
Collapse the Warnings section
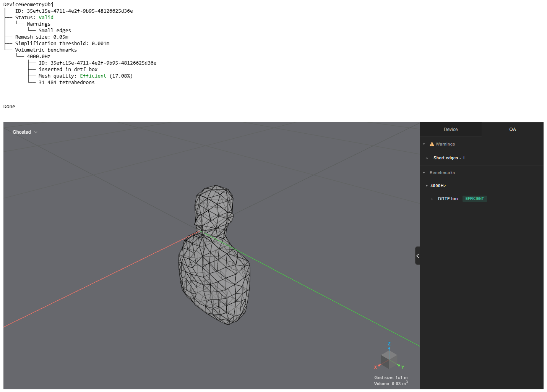click(424, 144)
